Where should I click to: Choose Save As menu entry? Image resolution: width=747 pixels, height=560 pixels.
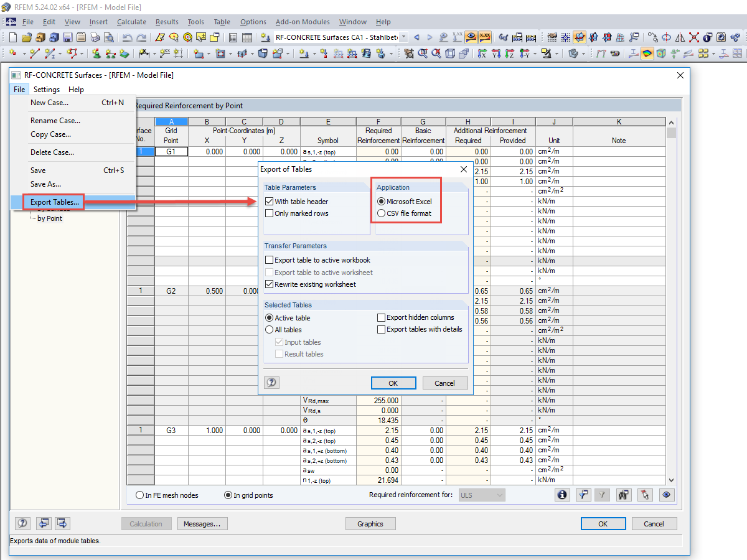pos(73,184)
